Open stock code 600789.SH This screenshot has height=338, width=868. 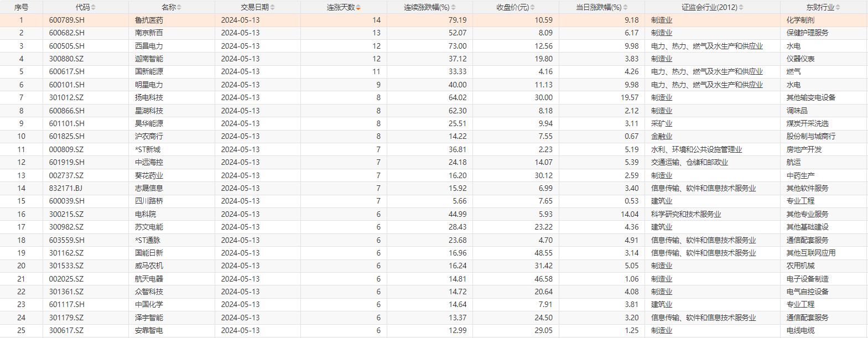67,20
